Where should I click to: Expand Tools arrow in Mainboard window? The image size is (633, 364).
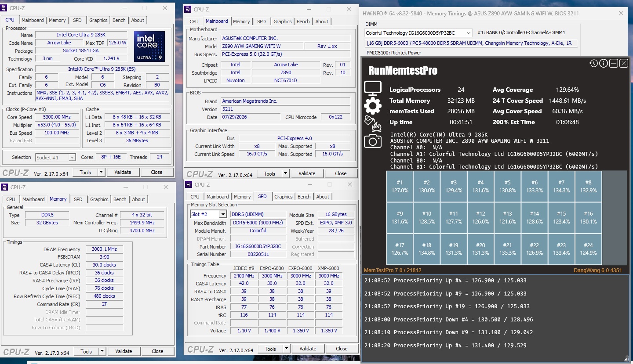point(286,173)
